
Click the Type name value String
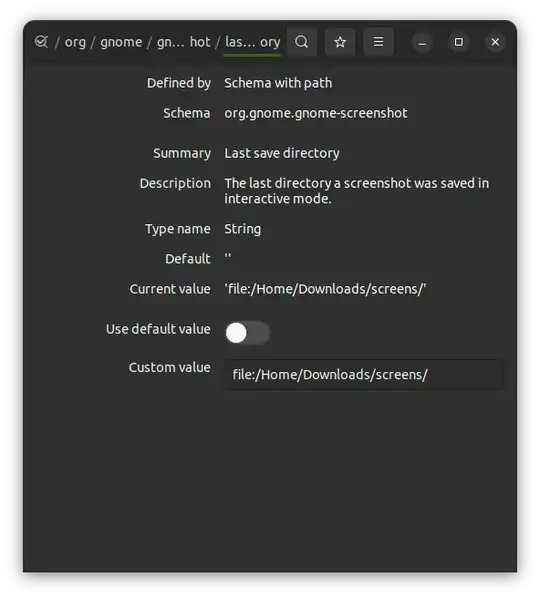(x=243, y=229)
